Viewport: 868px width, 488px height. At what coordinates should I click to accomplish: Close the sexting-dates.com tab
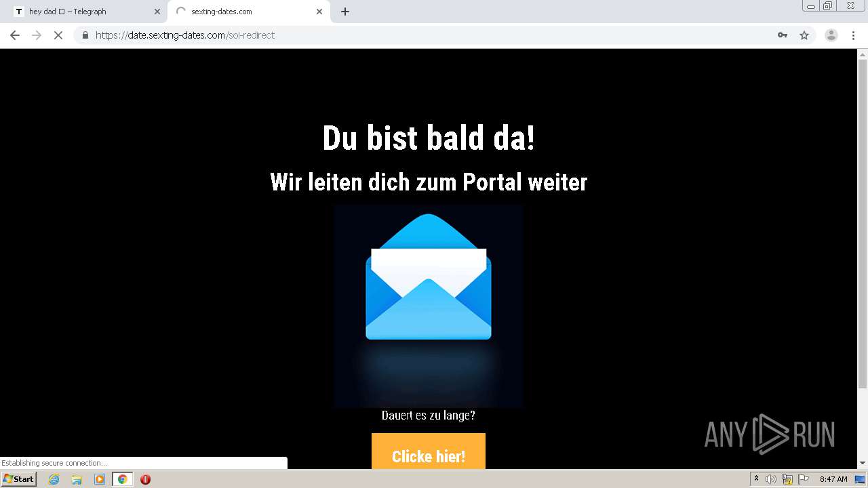click(x=319, y=12)
